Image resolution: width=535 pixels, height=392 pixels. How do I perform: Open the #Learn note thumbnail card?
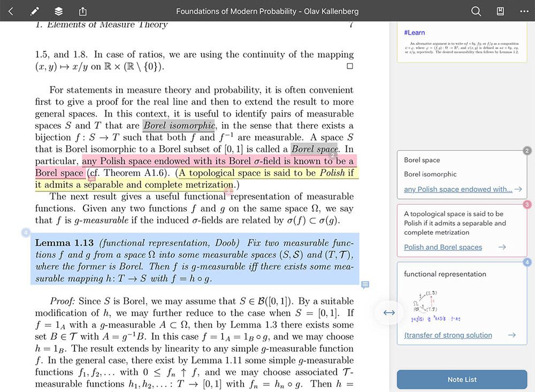tap(462, 42)
